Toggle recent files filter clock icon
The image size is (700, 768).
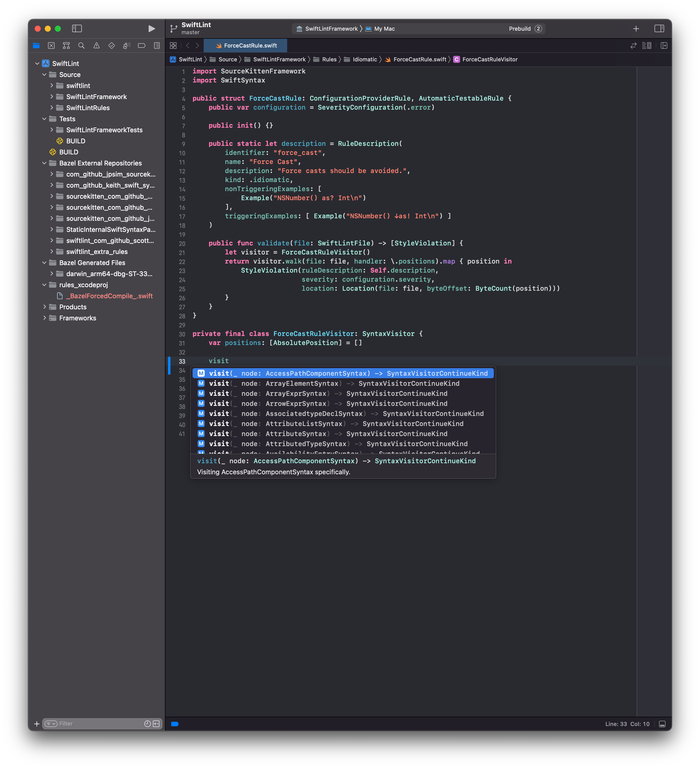coord(147,724)
